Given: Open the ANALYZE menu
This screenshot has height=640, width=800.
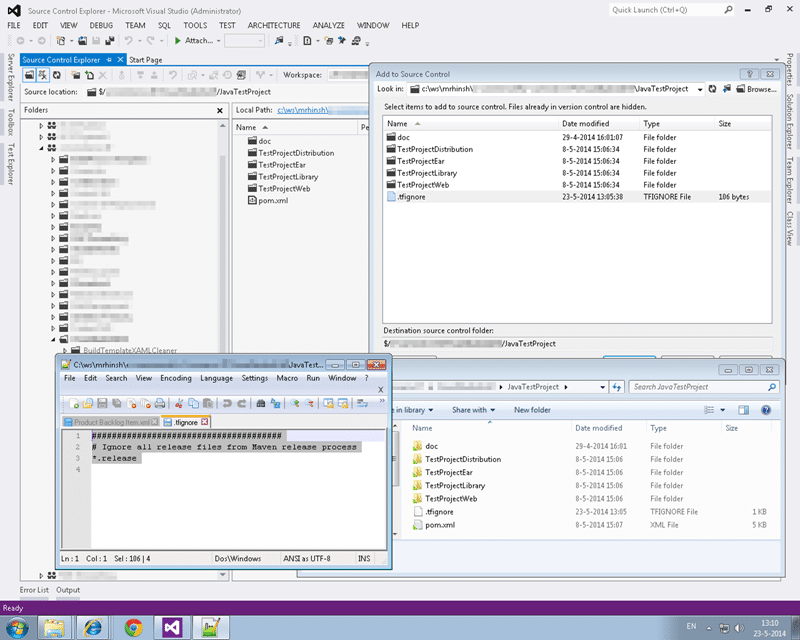Looking at the screenshot, I should tap(329, 25).
